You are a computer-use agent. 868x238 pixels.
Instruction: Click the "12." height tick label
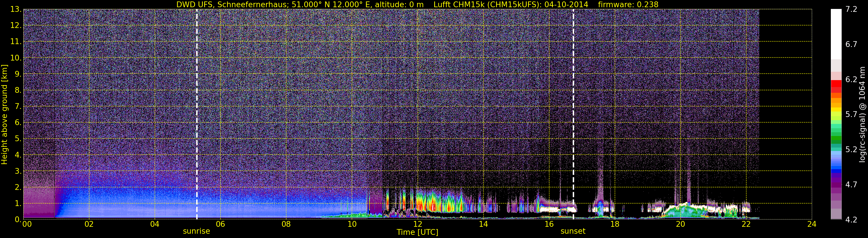point(16,26)
